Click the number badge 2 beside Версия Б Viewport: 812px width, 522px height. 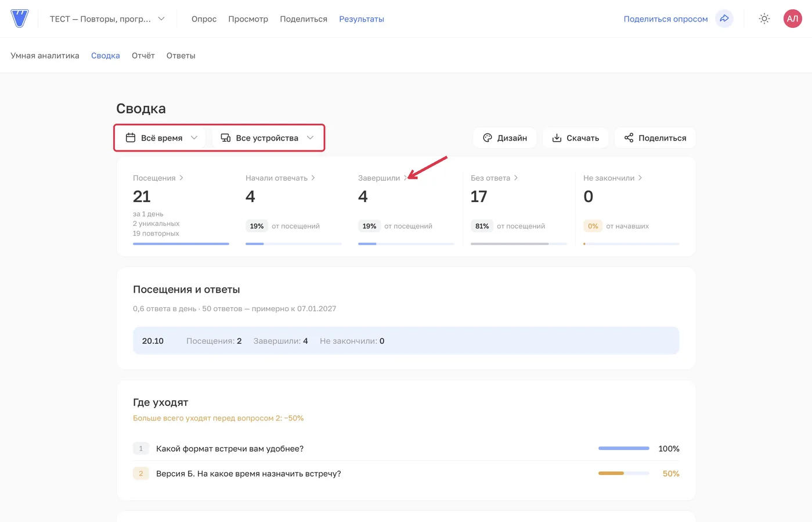141,474
